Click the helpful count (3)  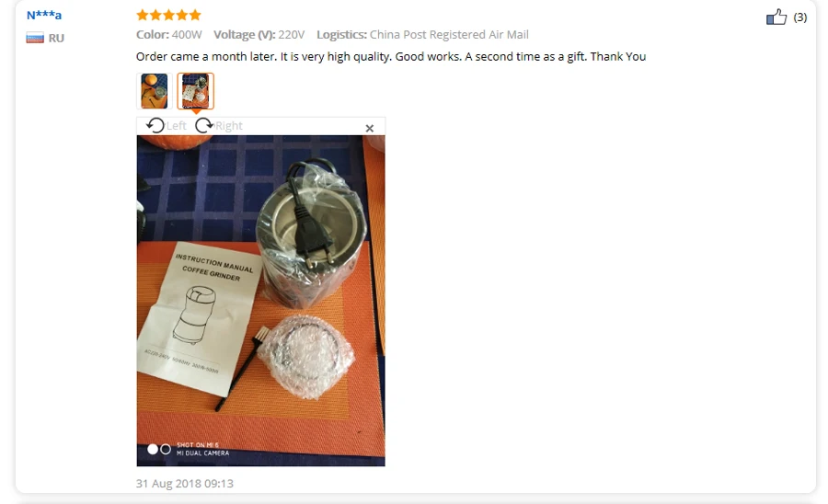(800, 17)
